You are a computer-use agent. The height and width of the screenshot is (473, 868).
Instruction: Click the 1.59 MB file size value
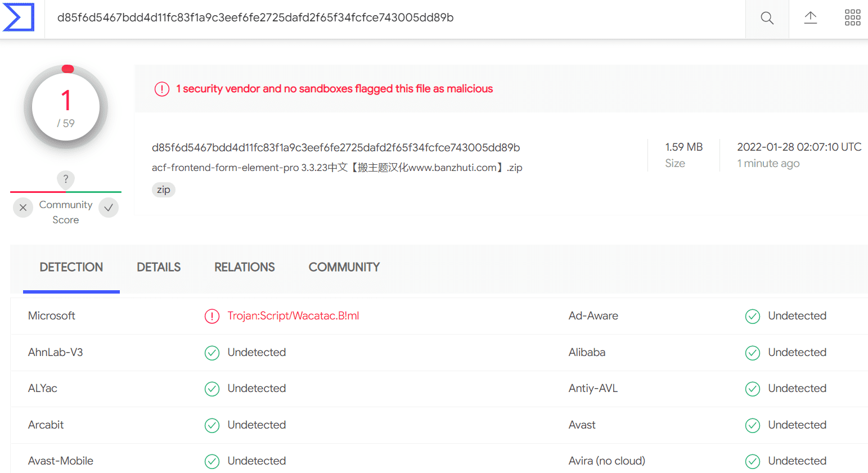(684, 147)
